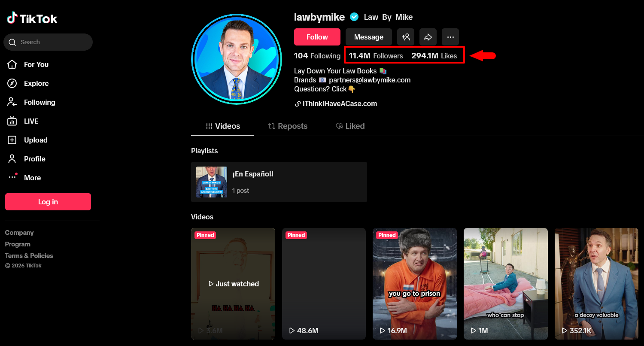Open the three-dots more options button
The height and width of the screenshot is (346, 644).
point(450,37)
